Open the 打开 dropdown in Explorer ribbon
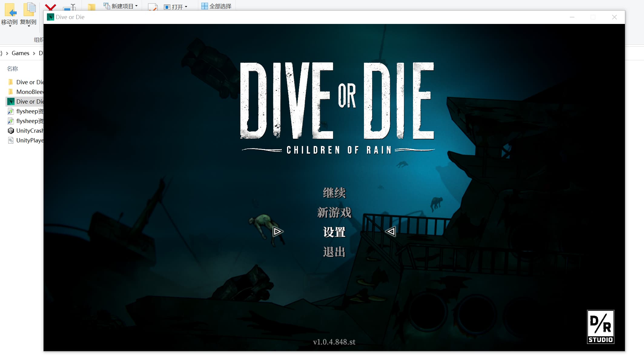Image resolution: width=644 pixels, height=359 pixels. point(176,7)
